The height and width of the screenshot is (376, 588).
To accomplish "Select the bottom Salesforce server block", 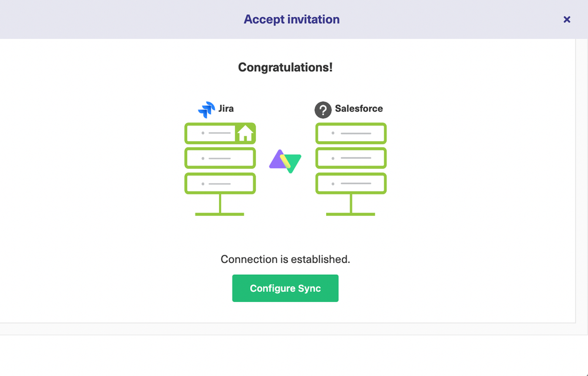I will coord(351,184).
